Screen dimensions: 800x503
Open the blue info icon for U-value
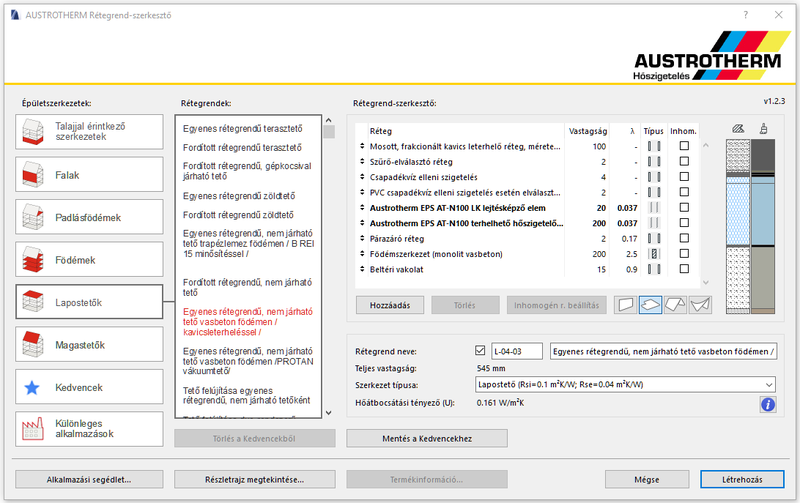point(768,405)
